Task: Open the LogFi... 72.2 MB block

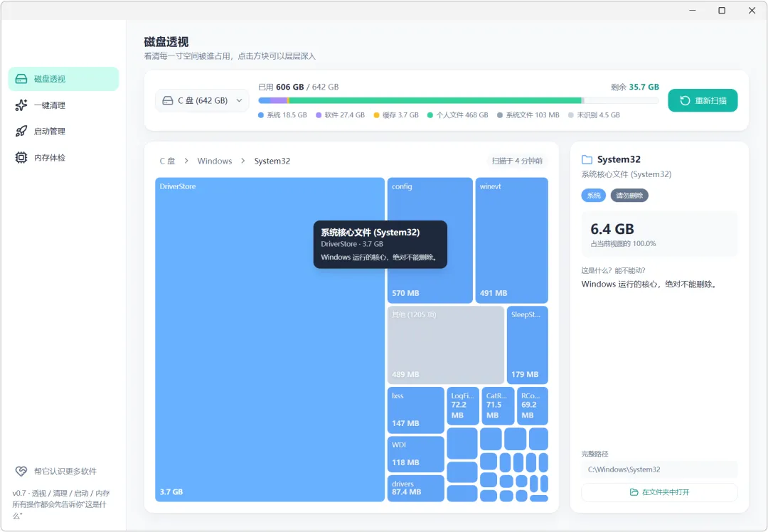Action: tap(463, 405)
